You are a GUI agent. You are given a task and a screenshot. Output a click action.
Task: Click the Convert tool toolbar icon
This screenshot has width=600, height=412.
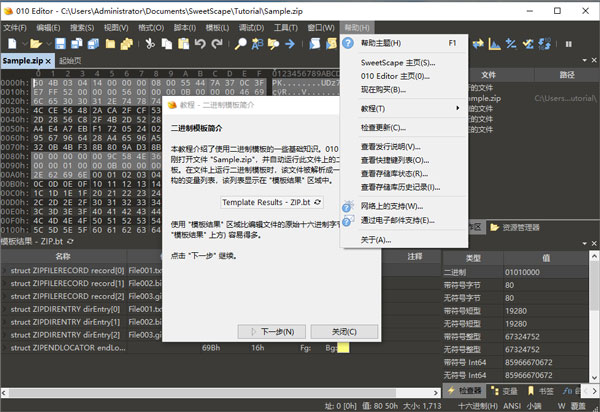(545, 44)
